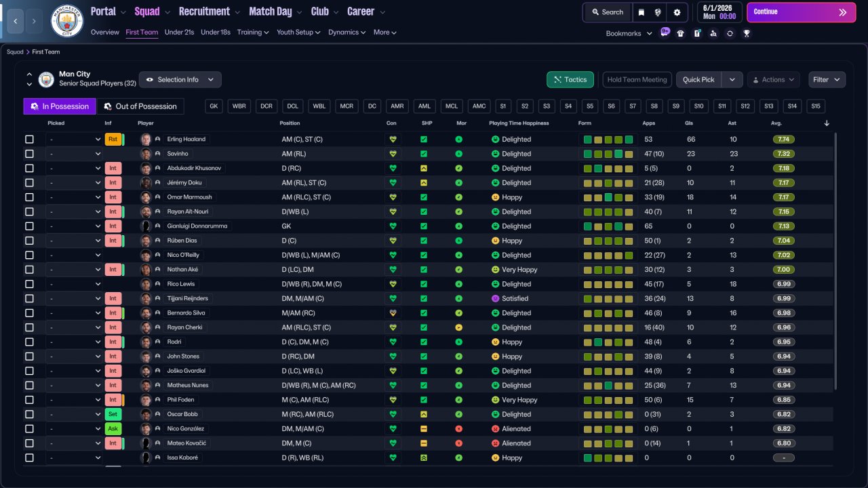Click the Manchester City club badge

pos(67,21)
